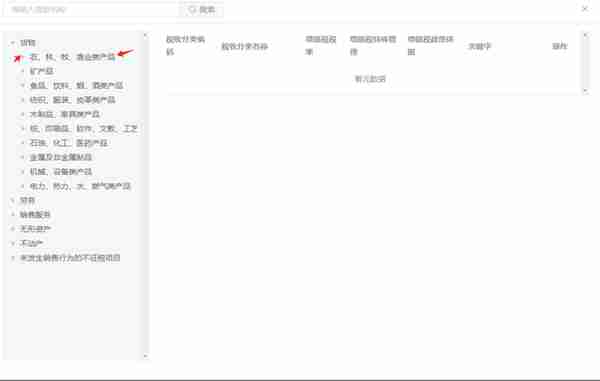Screen dimensions: 600x381
Task: Select the 不动产 tree item
Action: coord(31,243)
